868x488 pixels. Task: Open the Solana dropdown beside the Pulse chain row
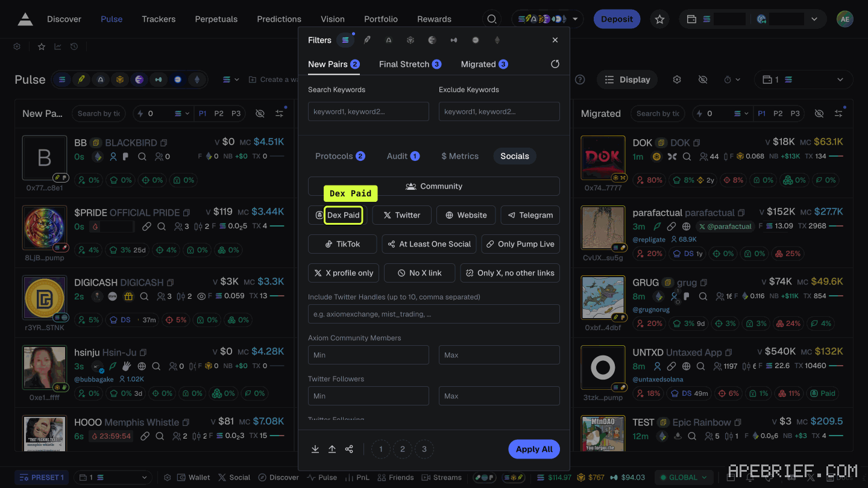coord(231,80)
